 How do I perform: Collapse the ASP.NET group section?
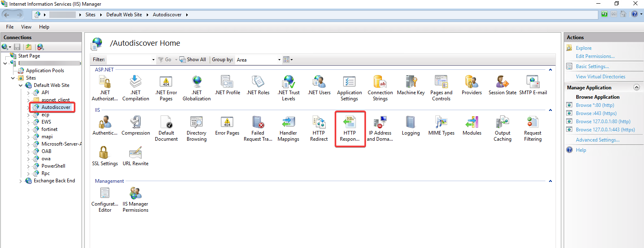[x=550, y=70]
